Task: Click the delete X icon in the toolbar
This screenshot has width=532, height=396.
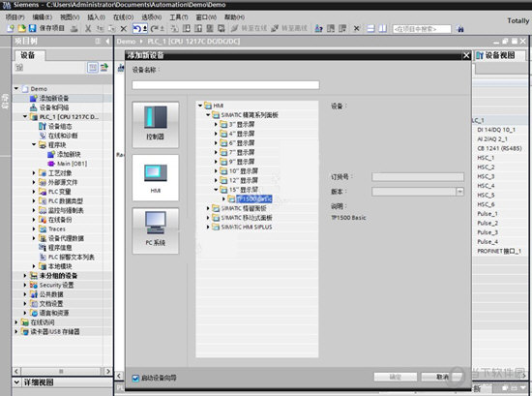Action: point(124,28)
